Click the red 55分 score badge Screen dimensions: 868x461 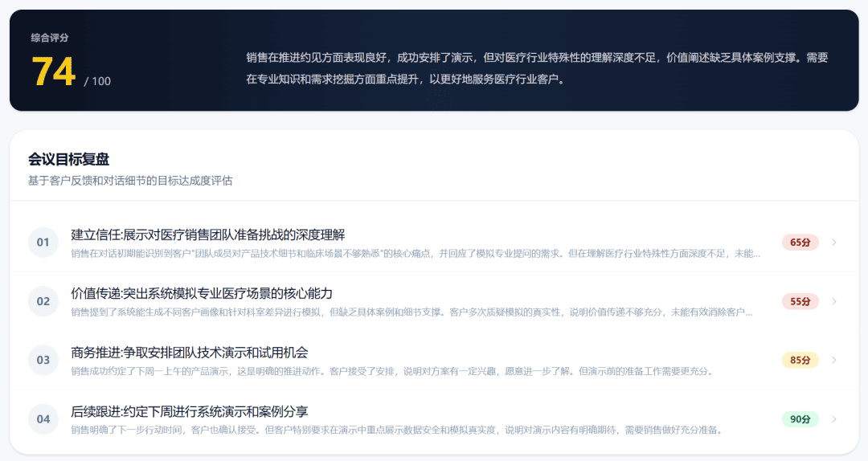tap(800, 301)
